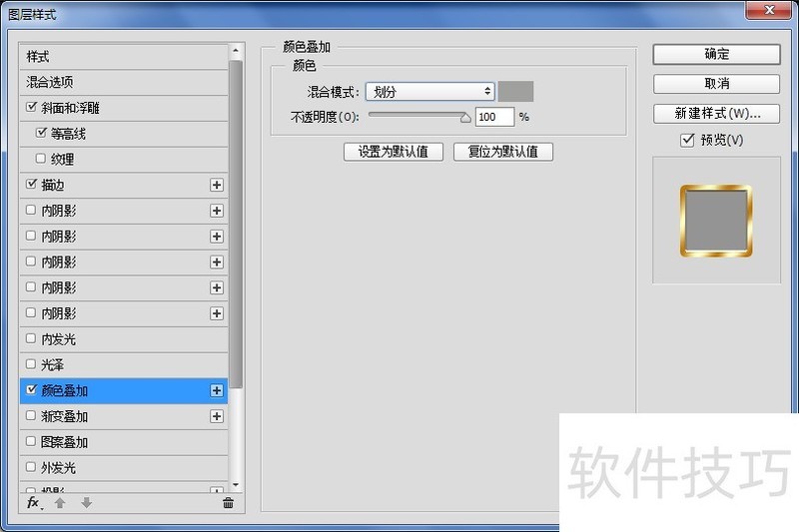Click the 不透明度 value field showing 100
The image size is (799, 532).
pyautogui.click(x=494, y=117)
